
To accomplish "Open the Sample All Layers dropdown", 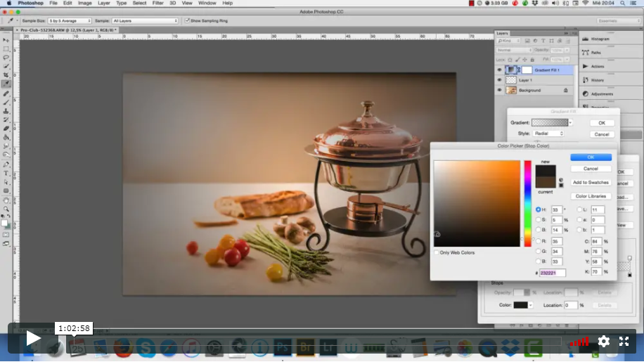I will [x=145, y=20].
